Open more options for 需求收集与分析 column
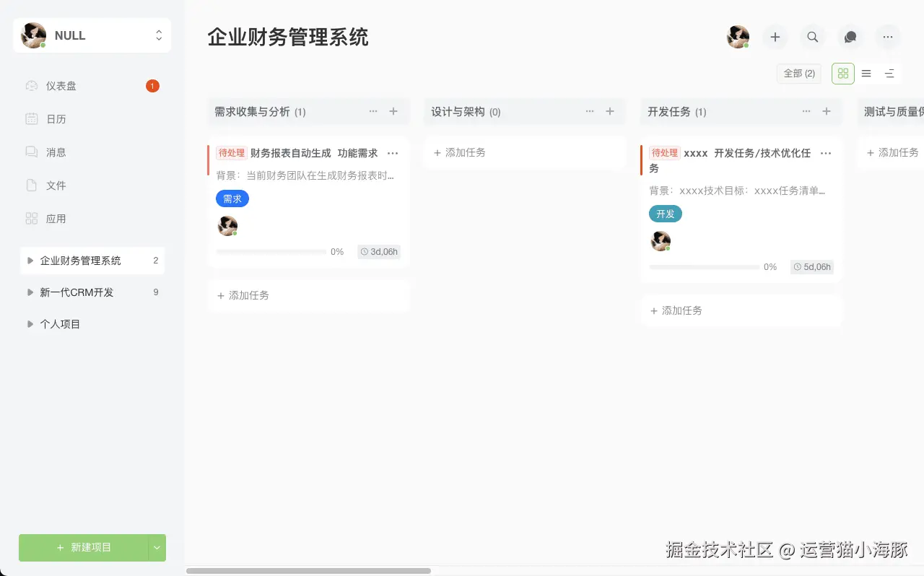This screenshot has width=924, height=576. [373, 112]
